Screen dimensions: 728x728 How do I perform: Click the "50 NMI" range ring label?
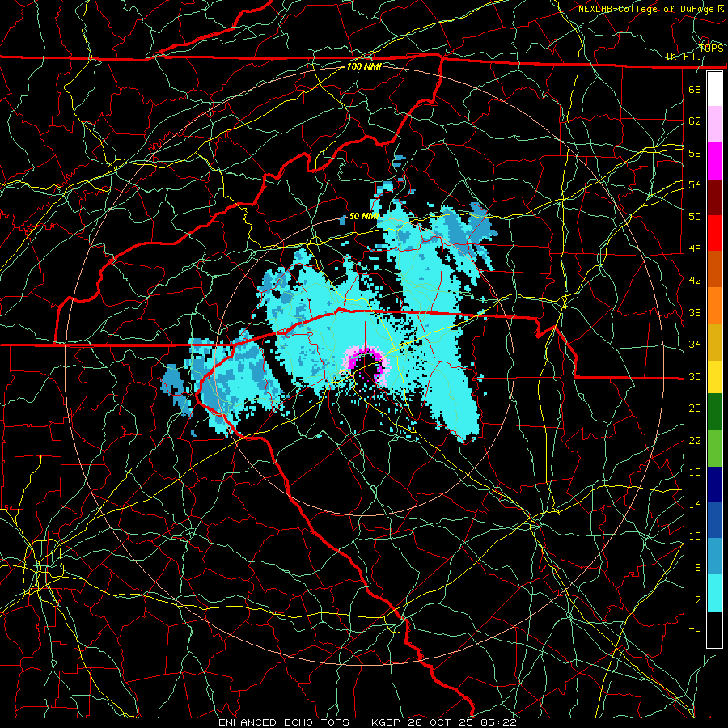point(364,216)
